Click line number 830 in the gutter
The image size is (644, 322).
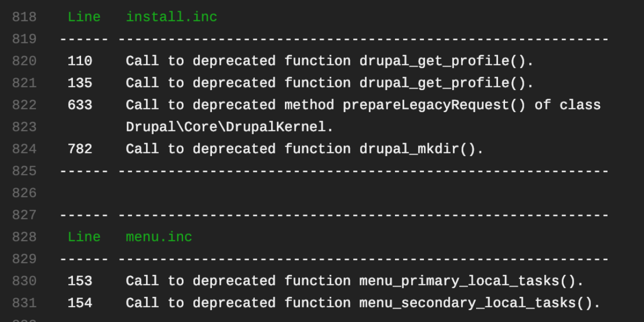(24, 281)
